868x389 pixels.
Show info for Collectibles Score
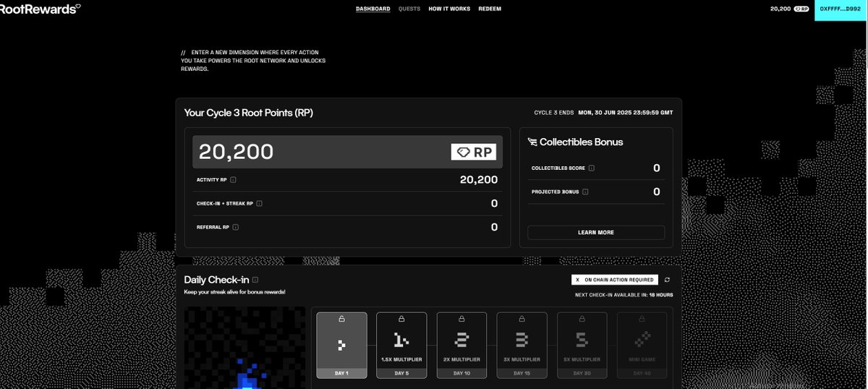592,168
